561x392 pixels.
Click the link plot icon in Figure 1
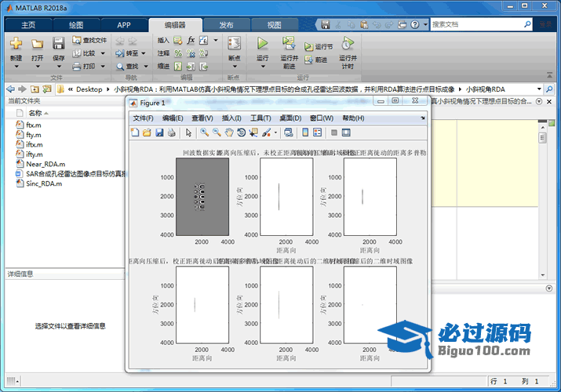(x=289, y=132)
